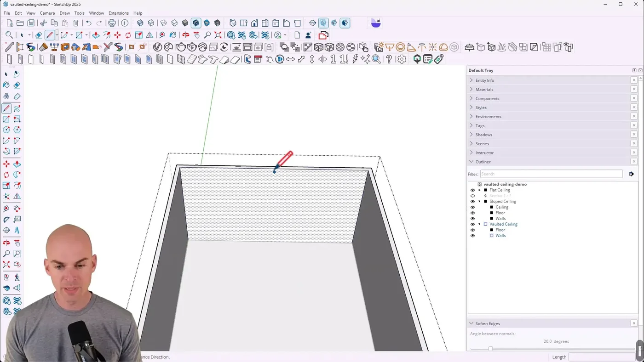Click the Outliner filter search field
Screen dimensions: 644x362
coord(551,174)
